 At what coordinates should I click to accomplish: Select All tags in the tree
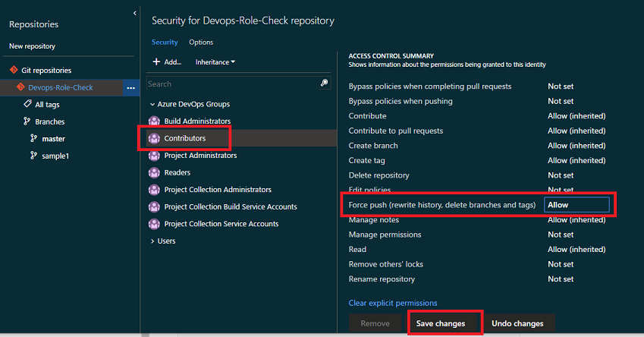pyautogui.click(x=47, y=105)
